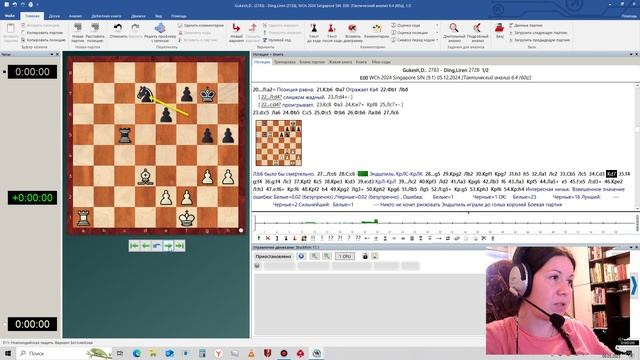Screen dimensions: 640x360
Task: Click the Detailed analysis icon
Action: tap(477, 28)
